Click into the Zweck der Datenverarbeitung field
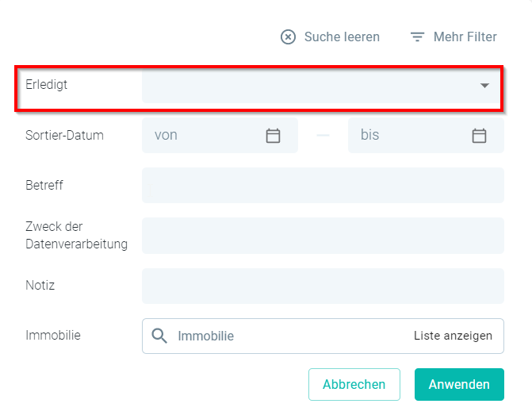The height and width of the screenshot is (419, 532). click(x=323, y=236)
